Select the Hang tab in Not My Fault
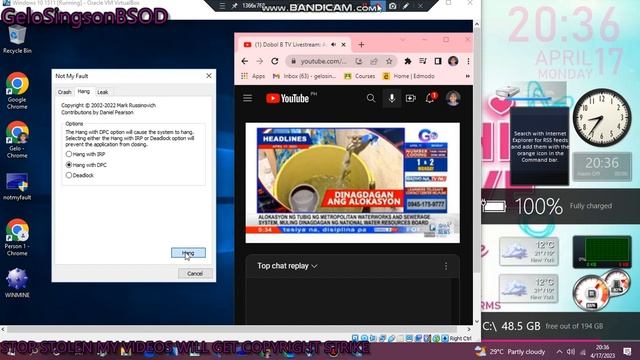 tap(84, 91)
